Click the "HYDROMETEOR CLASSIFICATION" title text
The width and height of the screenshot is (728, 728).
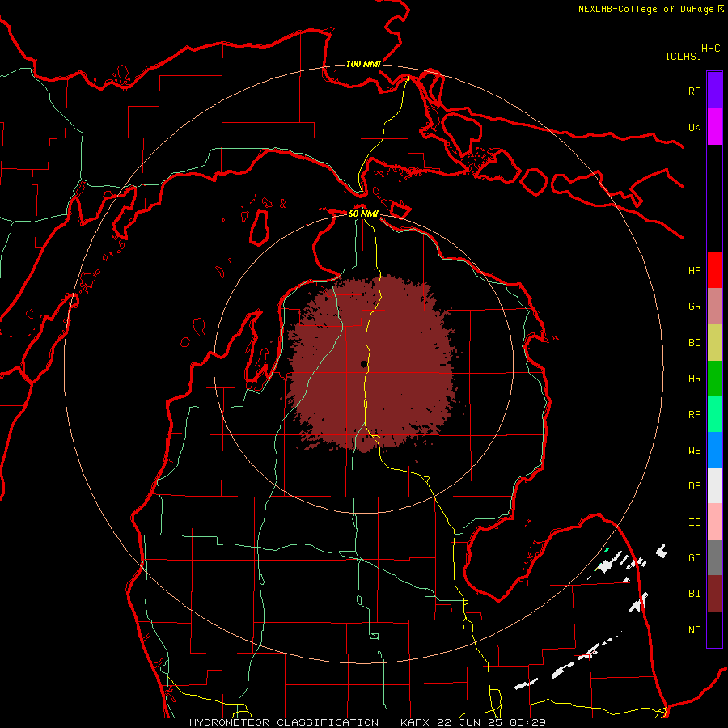coord(284,722)
